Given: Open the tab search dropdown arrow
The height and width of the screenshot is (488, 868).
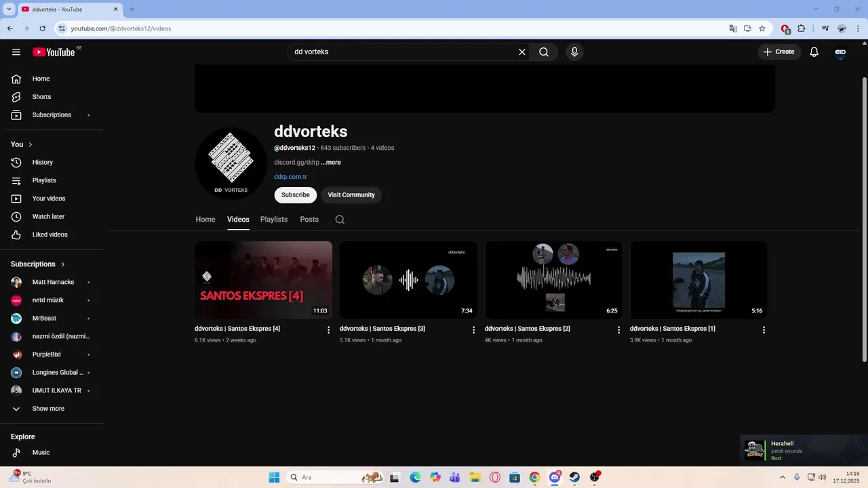Looking at the screenshot, I should point(9,9).
